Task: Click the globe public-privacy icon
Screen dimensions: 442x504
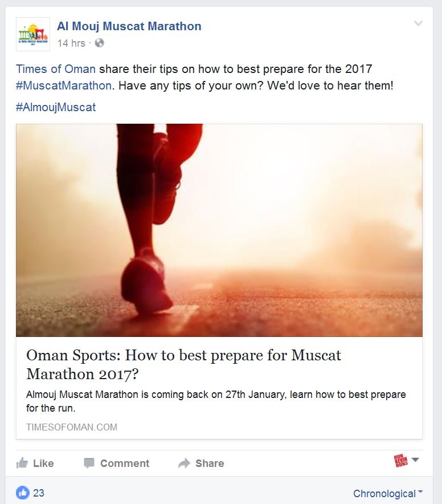Action: (x=100, y=43)
